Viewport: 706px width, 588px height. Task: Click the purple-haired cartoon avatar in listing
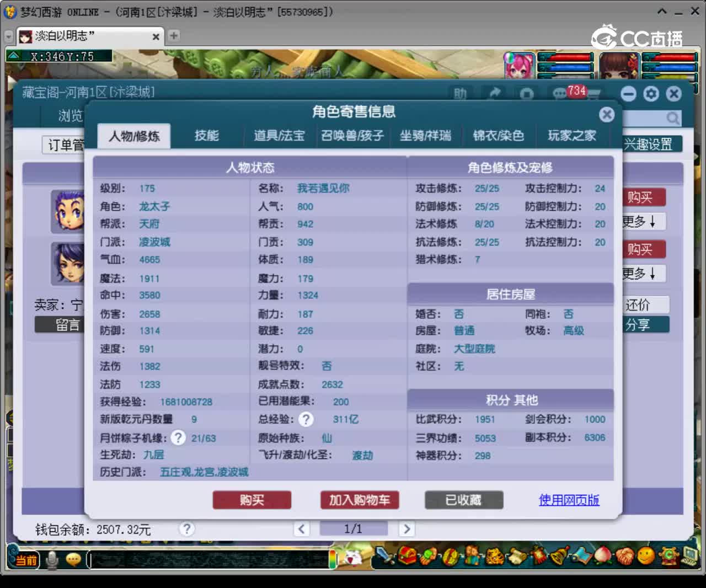pos(67,211)
